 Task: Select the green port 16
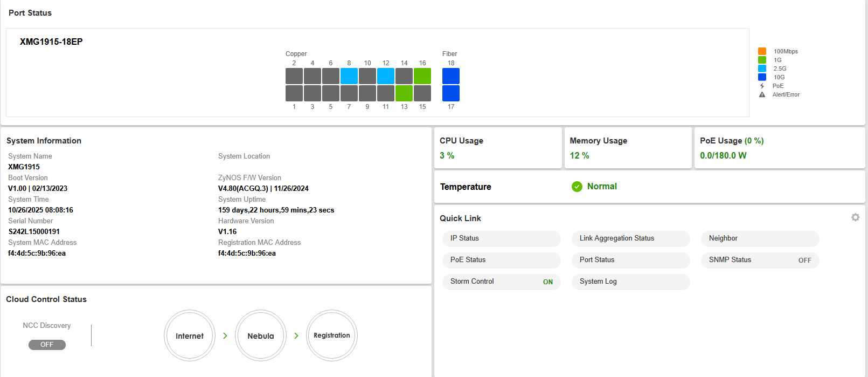tap(422, 76)
